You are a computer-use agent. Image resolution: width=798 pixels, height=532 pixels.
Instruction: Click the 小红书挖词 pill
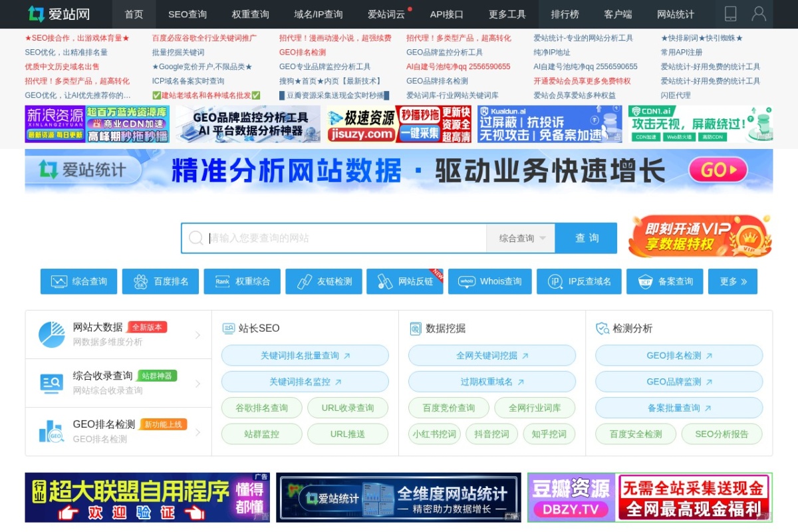point(434,434)
